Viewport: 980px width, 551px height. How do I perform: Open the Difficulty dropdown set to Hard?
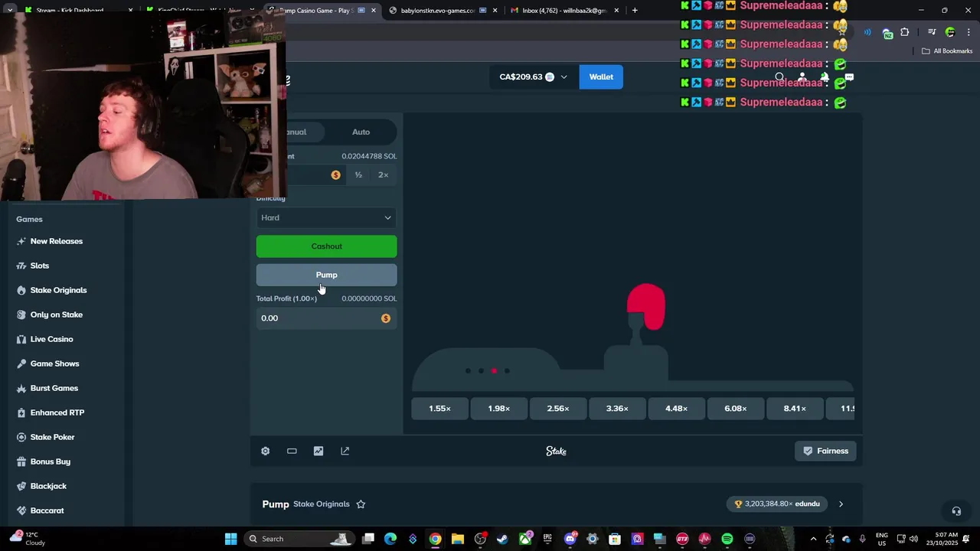[x=327, y=218]
